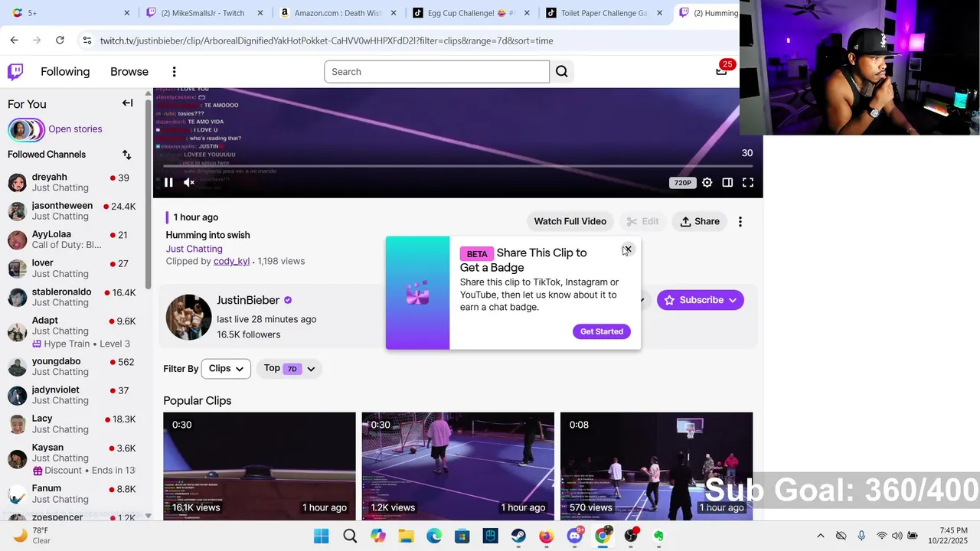980x551 pixels.
Task: Click the JustinBieber channel avatar
Action: coord(188,317)
